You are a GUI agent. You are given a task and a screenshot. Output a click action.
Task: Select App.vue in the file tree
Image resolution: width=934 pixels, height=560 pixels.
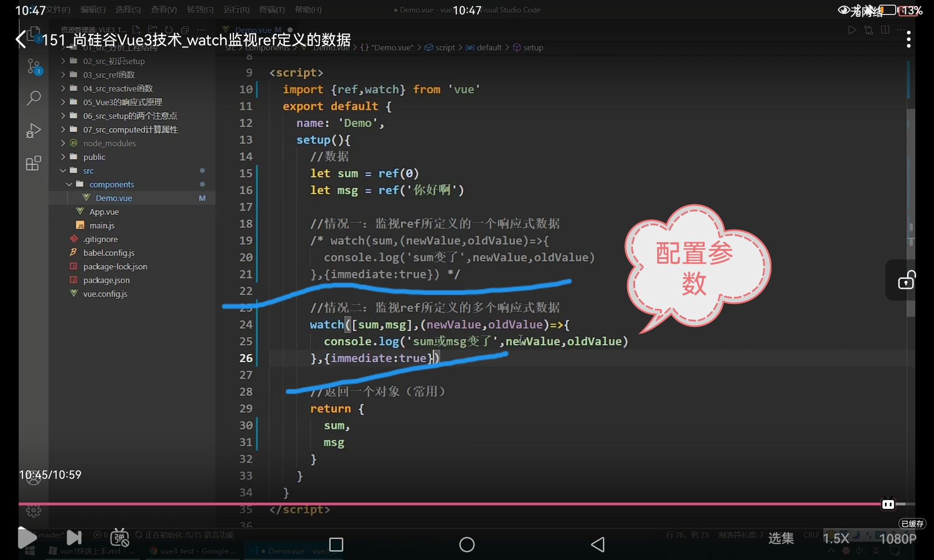[104, 212]
